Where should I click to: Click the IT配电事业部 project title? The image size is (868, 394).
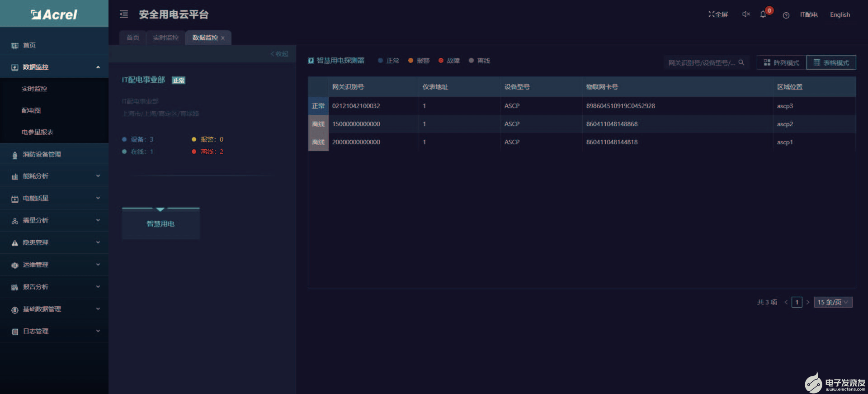[x=143, y=80]
